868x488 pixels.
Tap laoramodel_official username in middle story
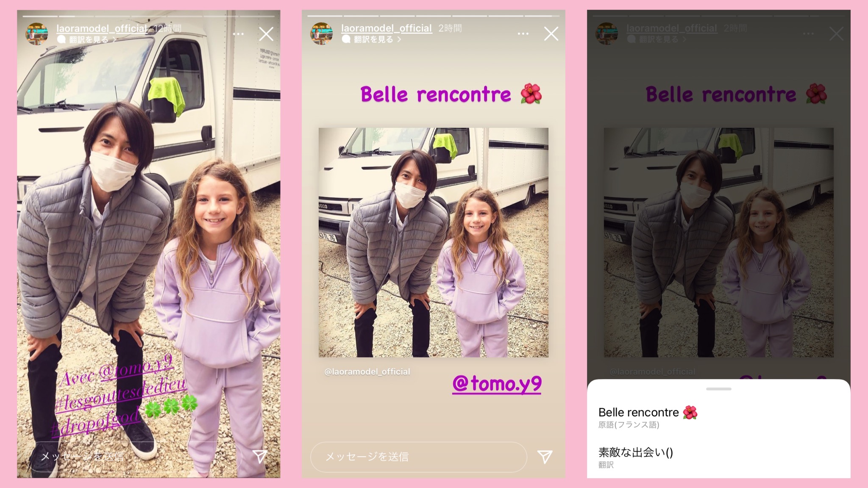(x=387, y=28)
